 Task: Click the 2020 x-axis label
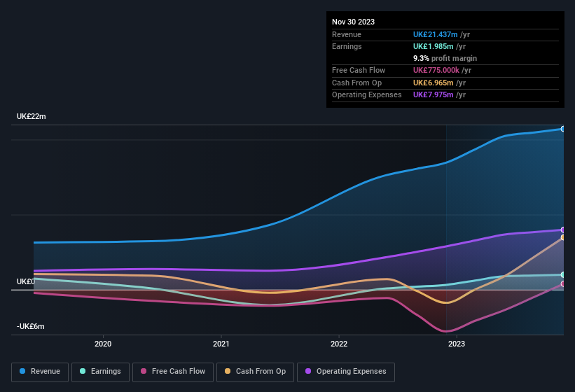(103, 344)
